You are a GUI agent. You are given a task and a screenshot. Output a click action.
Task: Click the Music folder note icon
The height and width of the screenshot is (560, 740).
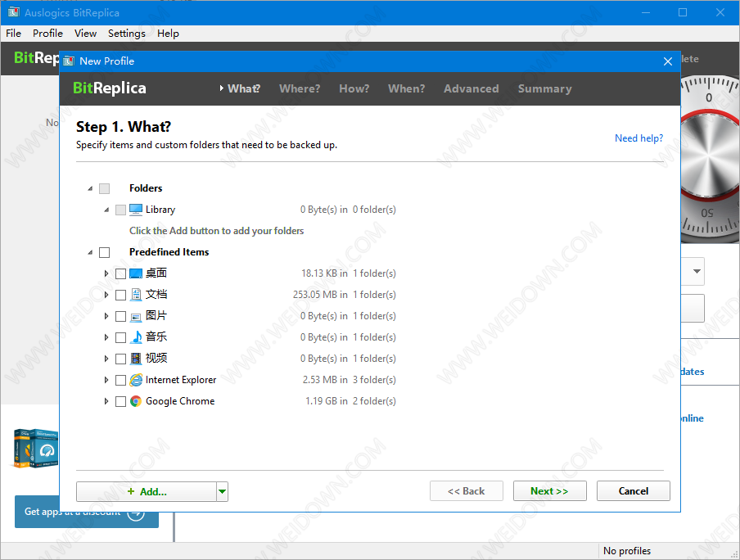pyautogui.click(x=136, y=337)
